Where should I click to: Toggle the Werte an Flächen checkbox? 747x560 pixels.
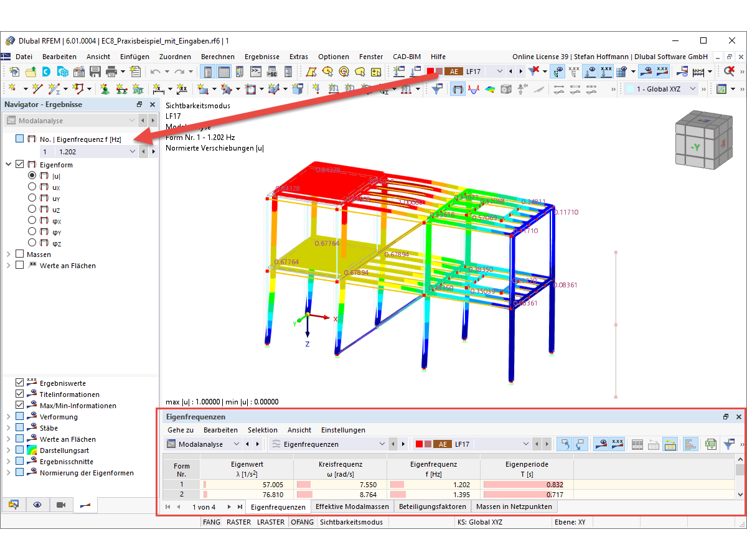click(20, 266)
